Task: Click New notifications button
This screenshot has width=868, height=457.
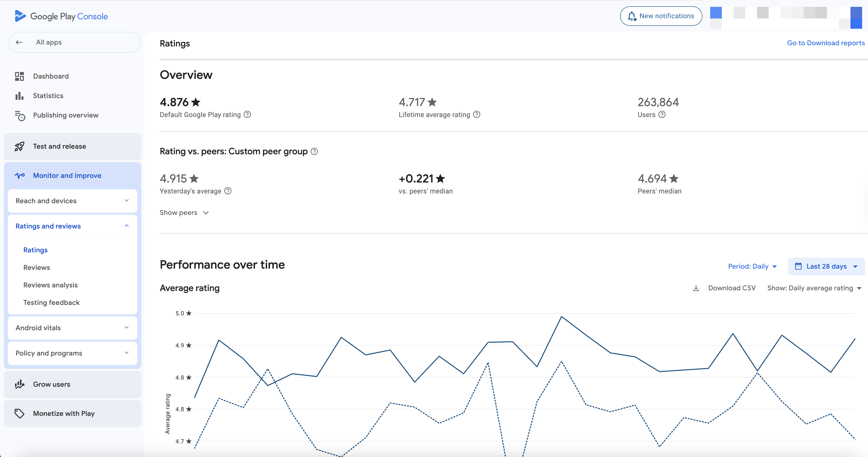Action: point(661,16)
